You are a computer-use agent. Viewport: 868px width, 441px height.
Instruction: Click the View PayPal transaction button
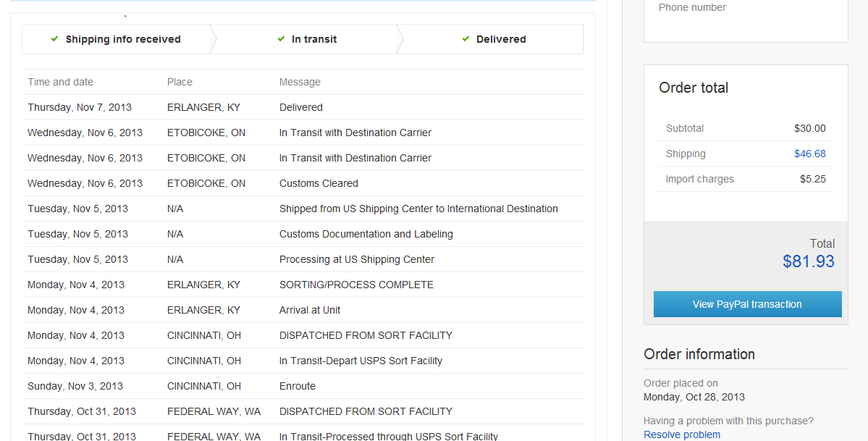click(x=747, y=304)
